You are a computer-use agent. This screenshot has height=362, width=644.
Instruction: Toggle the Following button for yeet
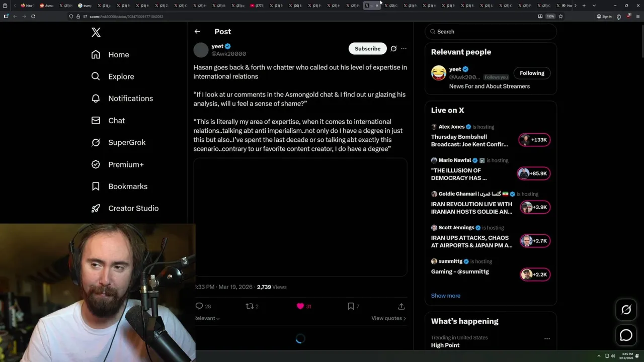coord(532,73)
